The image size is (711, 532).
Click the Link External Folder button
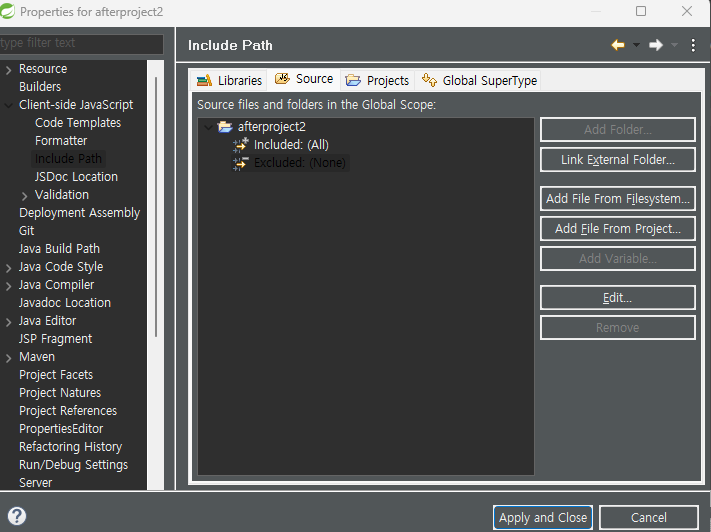click(618, 160)
